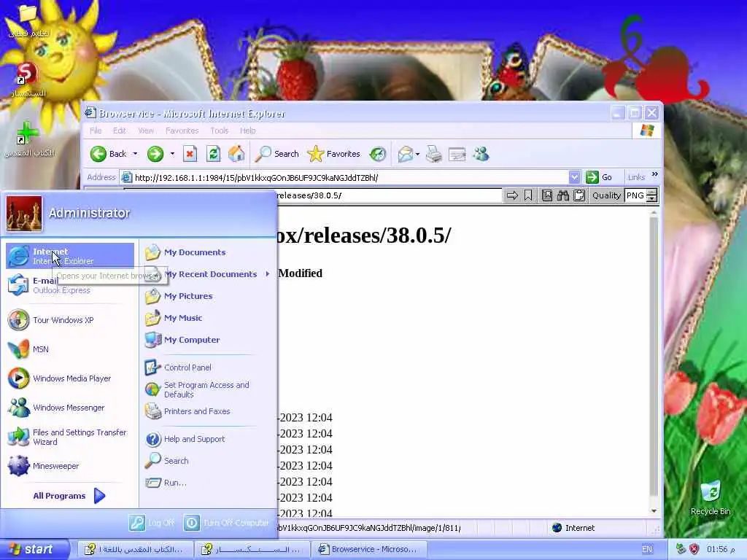Click the Browservice open bookmarks icon

547,195
